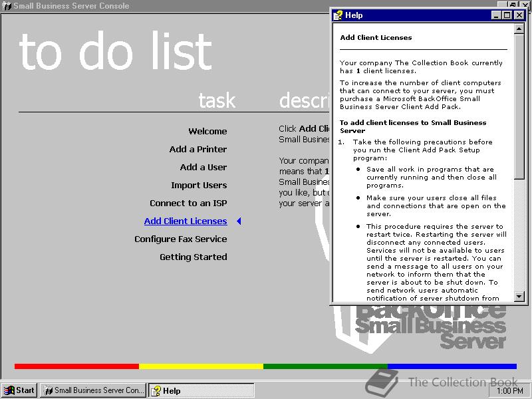Click the Small Business Server Console title icon
This screenshot has height=399, width=532.
(7, 6)
